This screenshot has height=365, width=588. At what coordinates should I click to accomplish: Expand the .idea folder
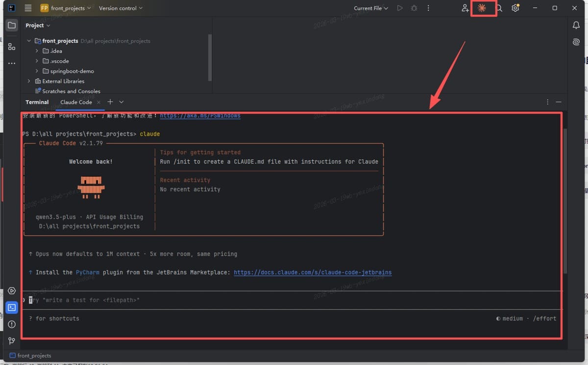click(x=37, y=51)
